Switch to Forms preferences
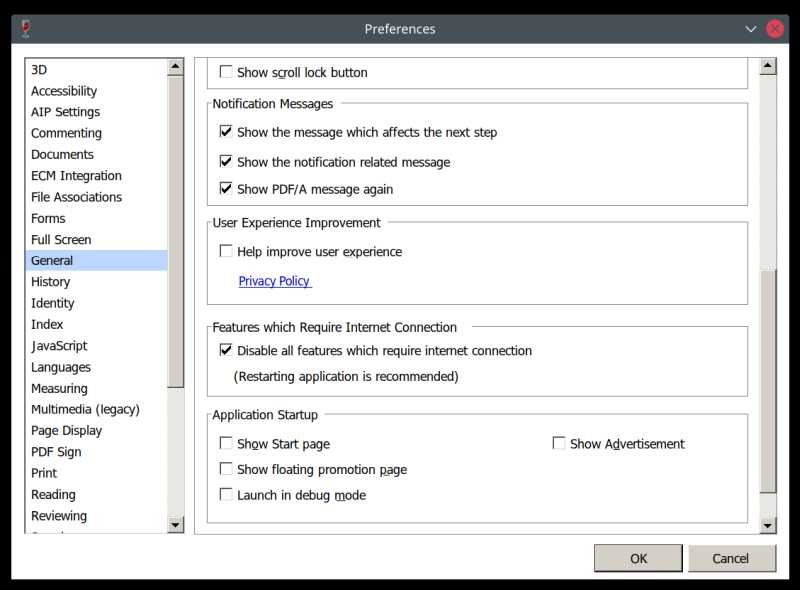The width and height of the screenshot is (800, 590). (48, 218)
